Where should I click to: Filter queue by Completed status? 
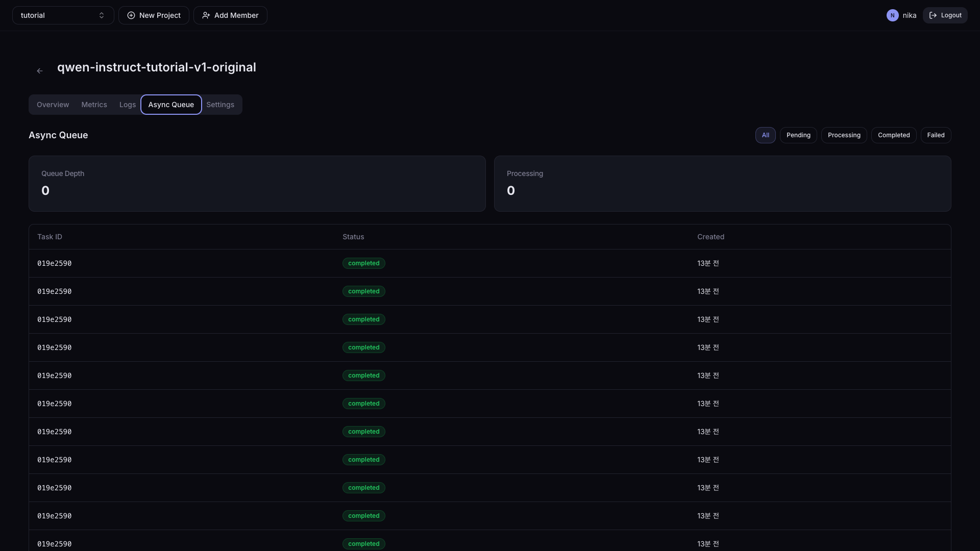coord(894,135)
